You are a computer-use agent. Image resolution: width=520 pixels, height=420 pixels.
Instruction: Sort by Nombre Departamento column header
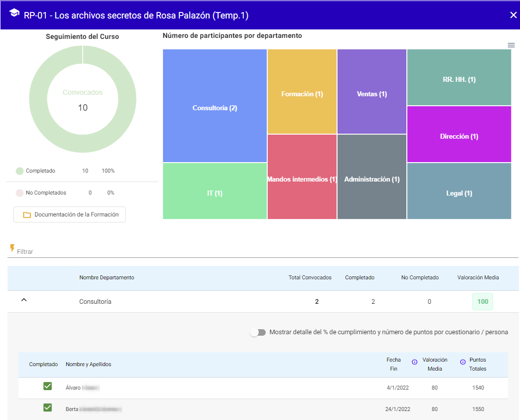pyautogui.click(x=107, y=278)
